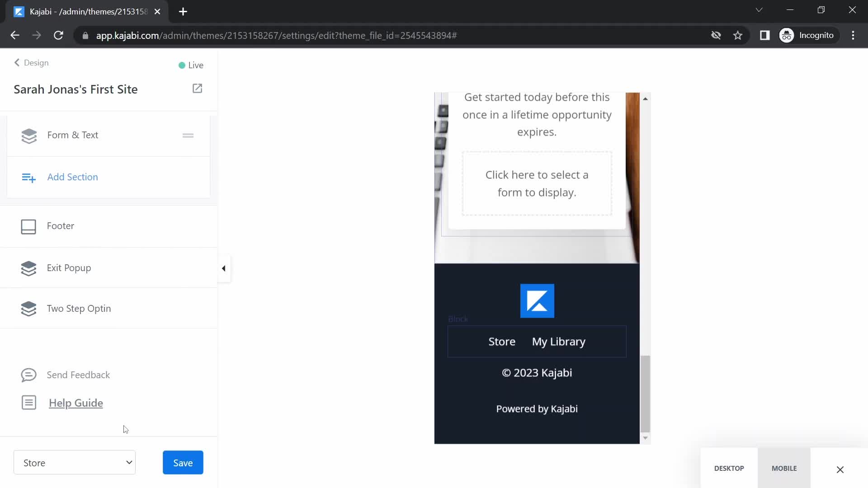Close the mobile preview toolbar
Image resolution: width=868 pixels, height=488 pixels.
[840, 470]
